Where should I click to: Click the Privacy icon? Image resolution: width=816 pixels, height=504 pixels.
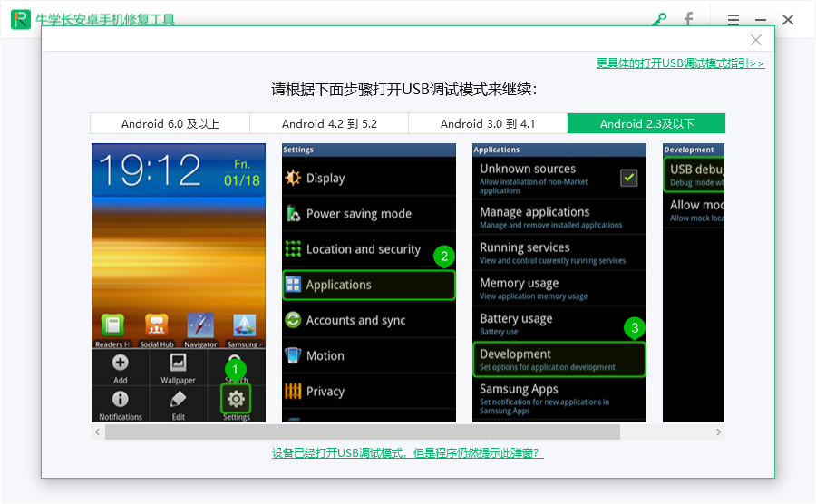point(293,391)
